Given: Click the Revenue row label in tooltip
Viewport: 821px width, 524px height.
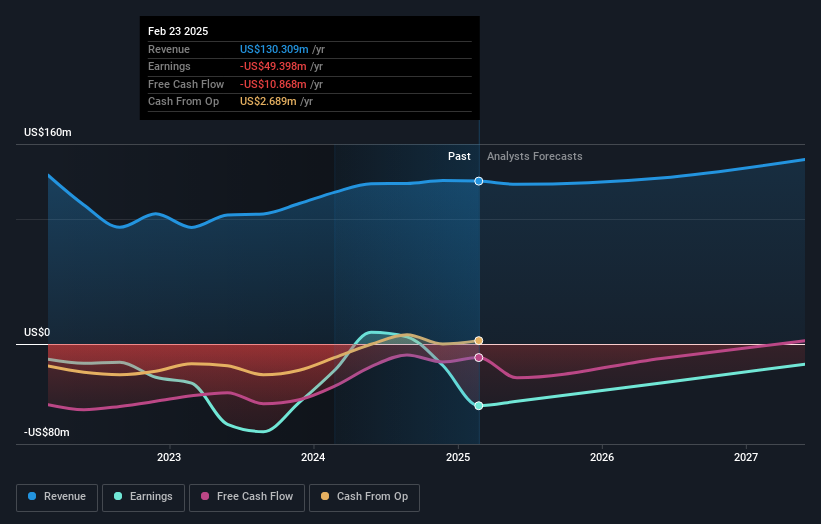Looking at the screenshot, I should point(169,49).
